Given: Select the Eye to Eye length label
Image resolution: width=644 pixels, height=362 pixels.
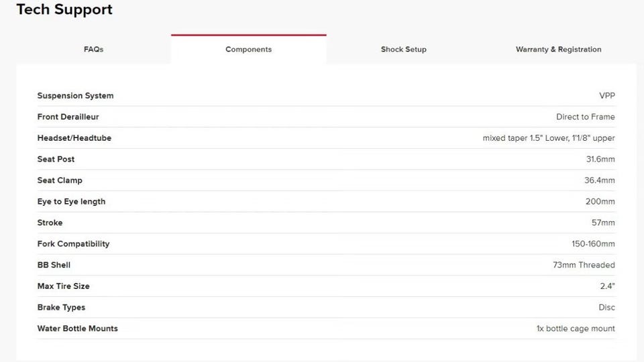Looking at the screenshot, I should [71, 202].
